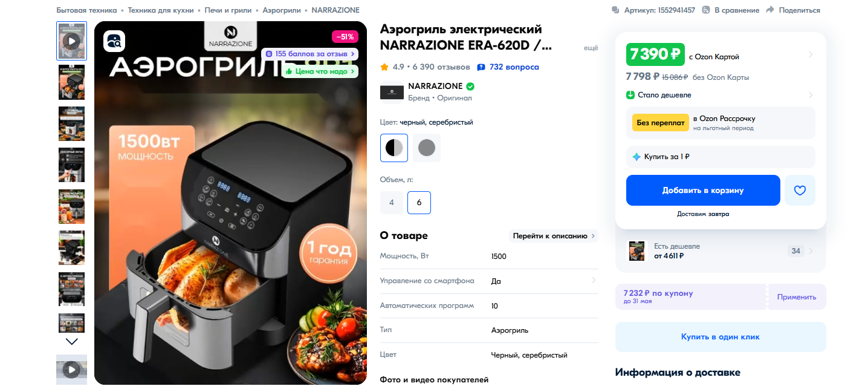
Task: Click Добавить в корзину button
Action: pyautogui.click(x=703, y=191)
